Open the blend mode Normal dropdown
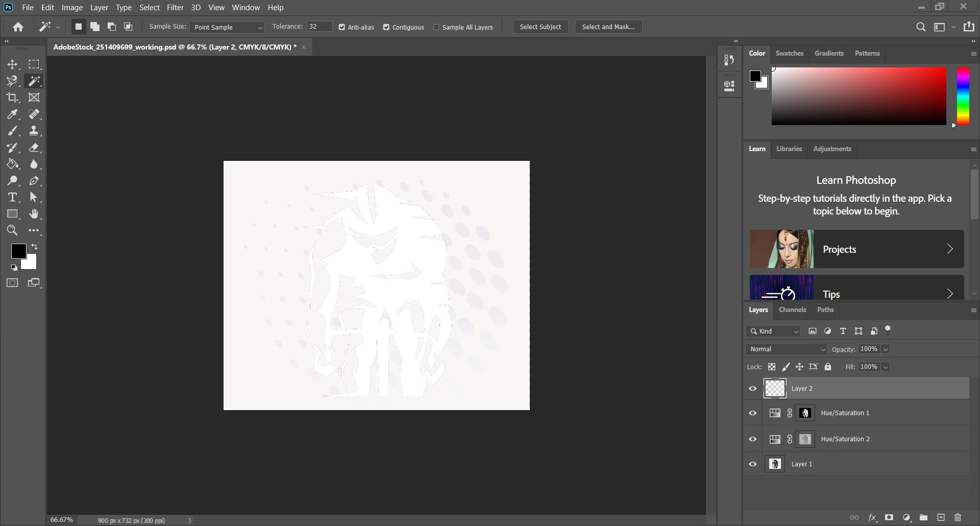The width and height of the screenshot is (980, 526). tap(787, 349)
